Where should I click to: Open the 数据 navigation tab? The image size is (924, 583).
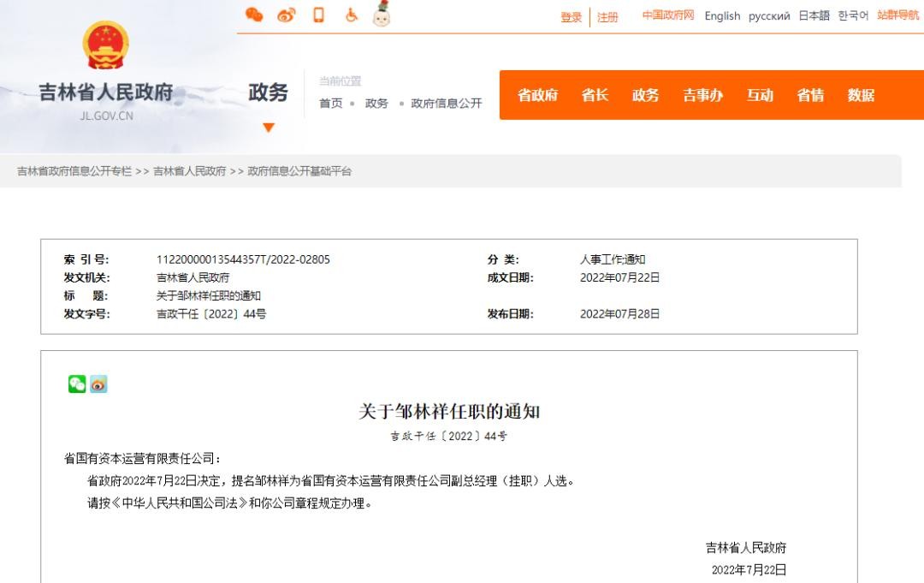[x=861, y=95]
